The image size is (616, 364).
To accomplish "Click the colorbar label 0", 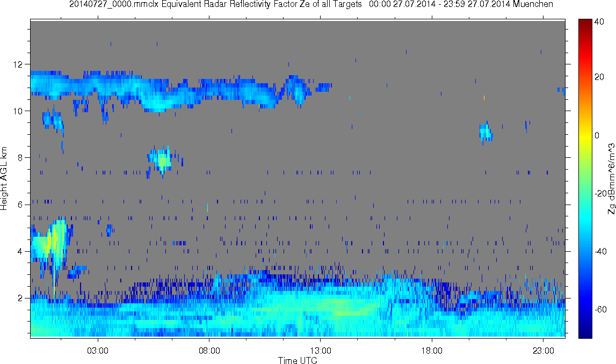I will click(x=597, y=135).
